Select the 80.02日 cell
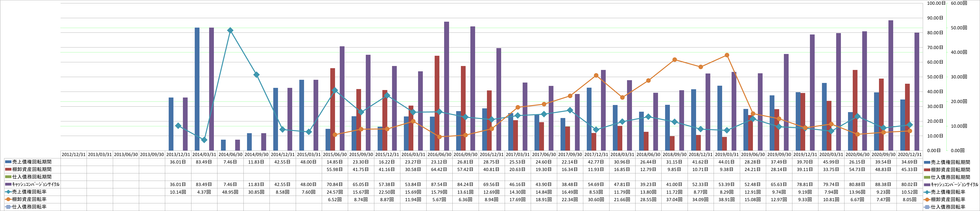 (909, 184)
